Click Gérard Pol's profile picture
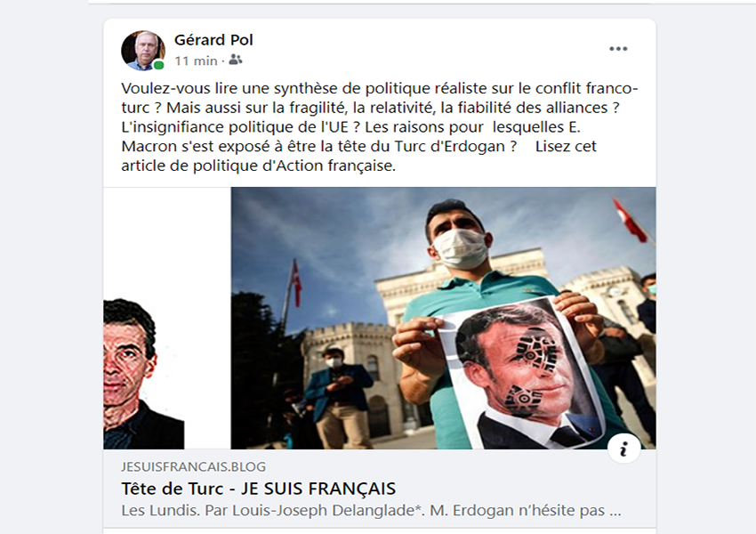Viewport: 756px width, 534px height. [142, 51]
